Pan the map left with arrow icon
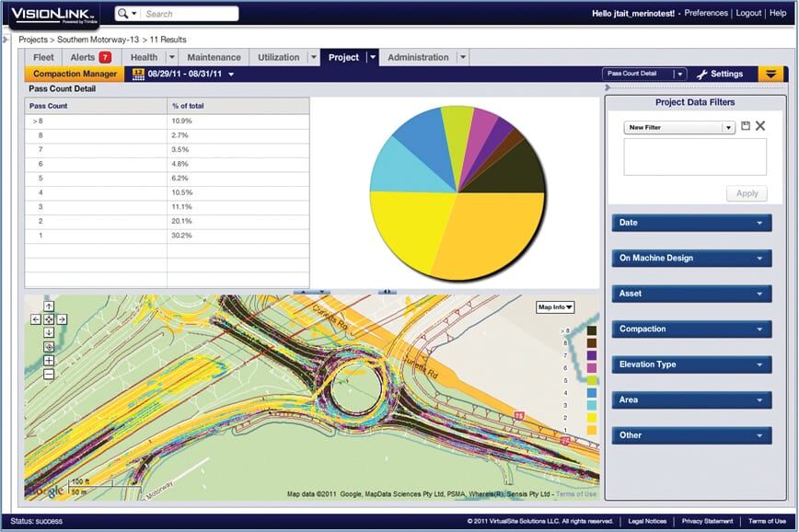The image size is (799, 532). (x=36, y=319)
